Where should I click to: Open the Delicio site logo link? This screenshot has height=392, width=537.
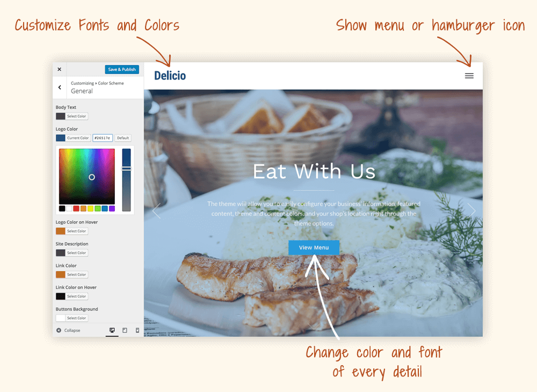coord(170,76)
